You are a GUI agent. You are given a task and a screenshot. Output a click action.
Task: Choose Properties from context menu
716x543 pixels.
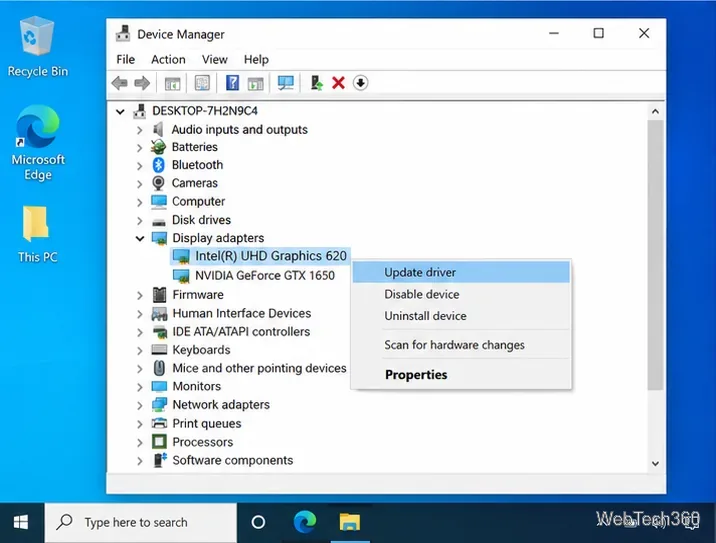pos(461,374)
